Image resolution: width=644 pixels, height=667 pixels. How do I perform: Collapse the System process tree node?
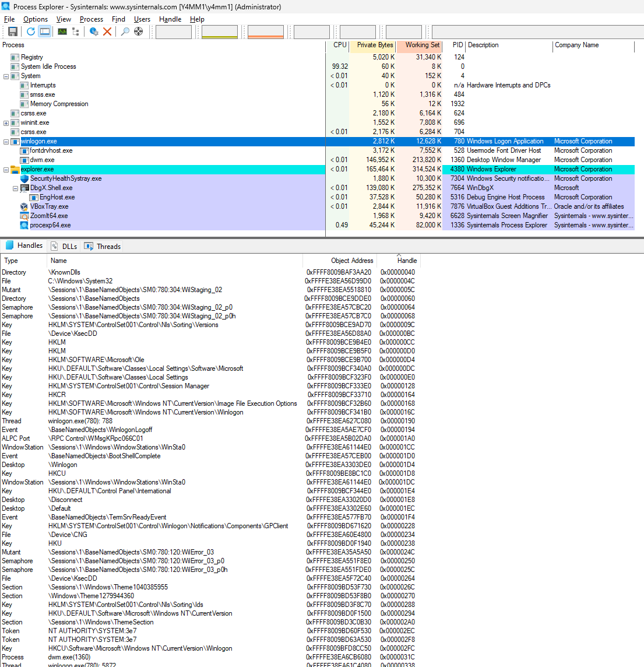tap(6, 76)
